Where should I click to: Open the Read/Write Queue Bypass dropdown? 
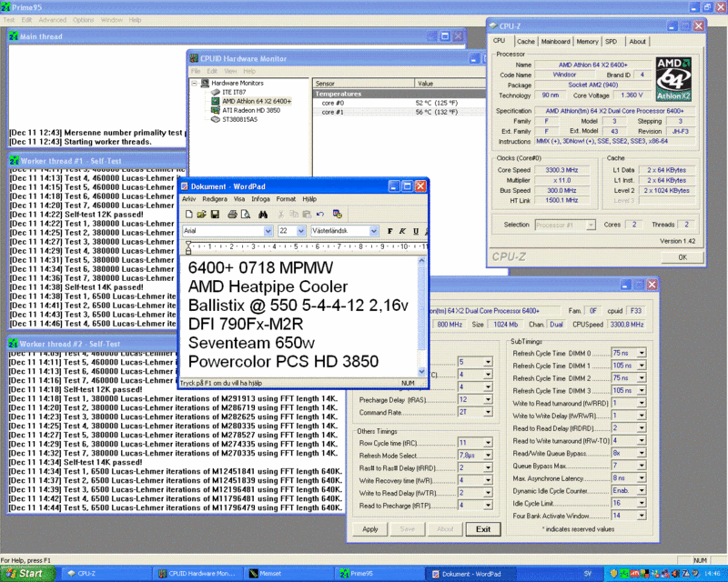click(x=642, y=454)
